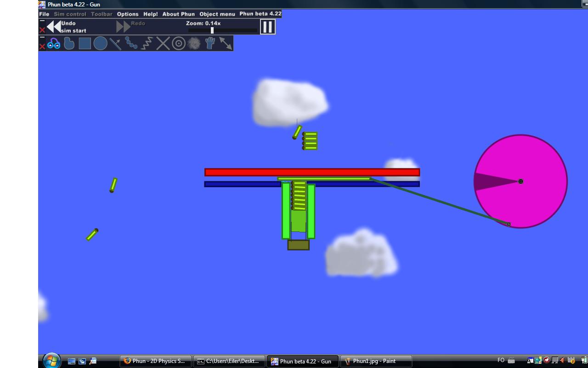Switch to Phun1.jpg - Paint taskbar window
This screenshot has width=588, height=368.
pyautogui.click(x=376, y=361)
